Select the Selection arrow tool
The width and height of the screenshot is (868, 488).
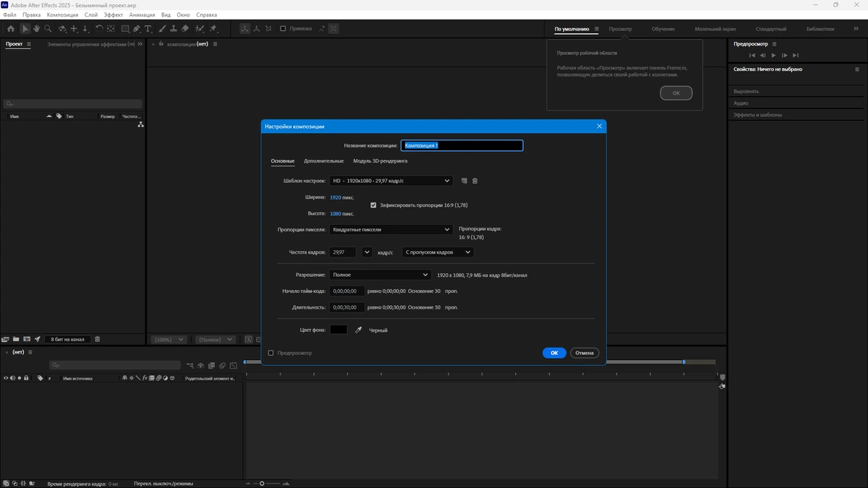[25, 29]
